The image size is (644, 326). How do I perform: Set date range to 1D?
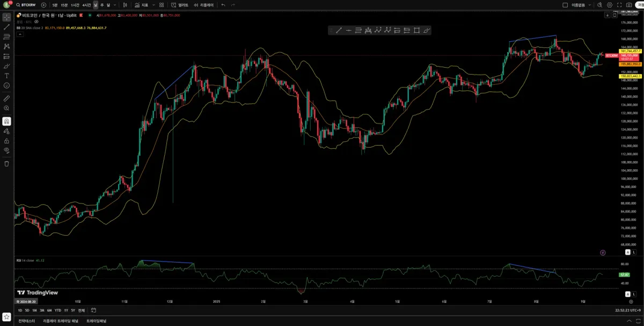(20, 310)
